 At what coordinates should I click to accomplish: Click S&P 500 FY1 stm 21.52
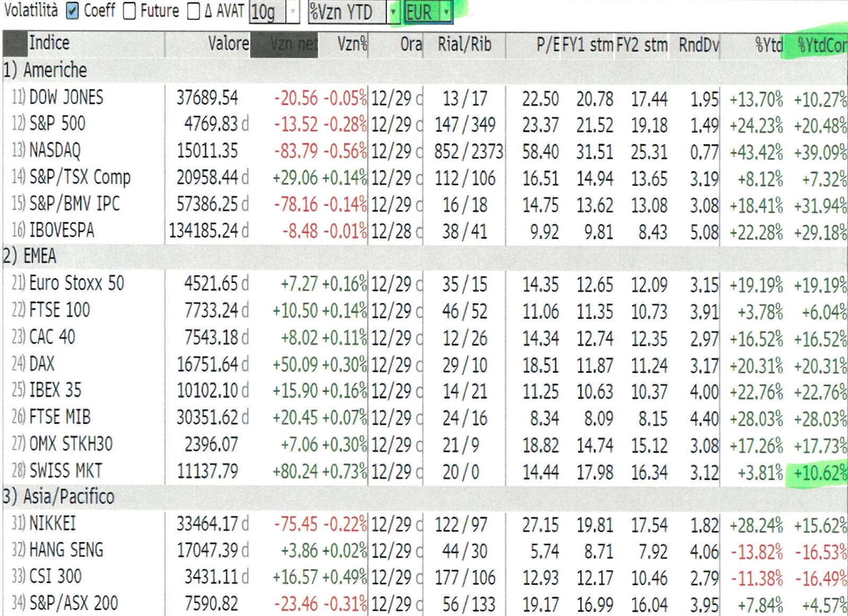click(595, 126)
